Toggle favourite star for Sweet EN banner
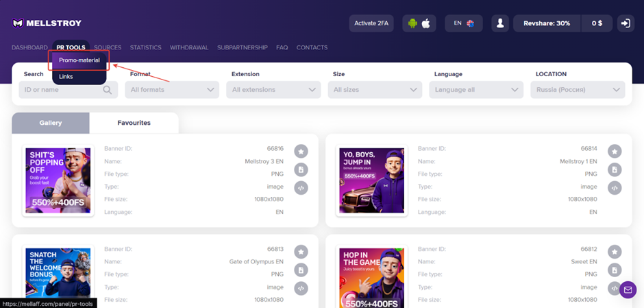Viewport: 644px width, 308px height. click(x=615, y=252)
